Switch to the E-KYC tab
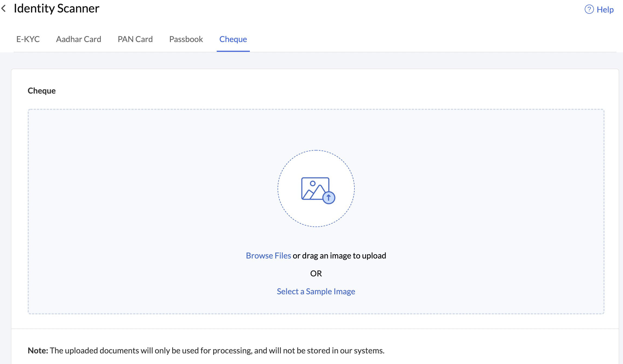The width and height of the screenshot is (623, 364). tap(28, 39)
